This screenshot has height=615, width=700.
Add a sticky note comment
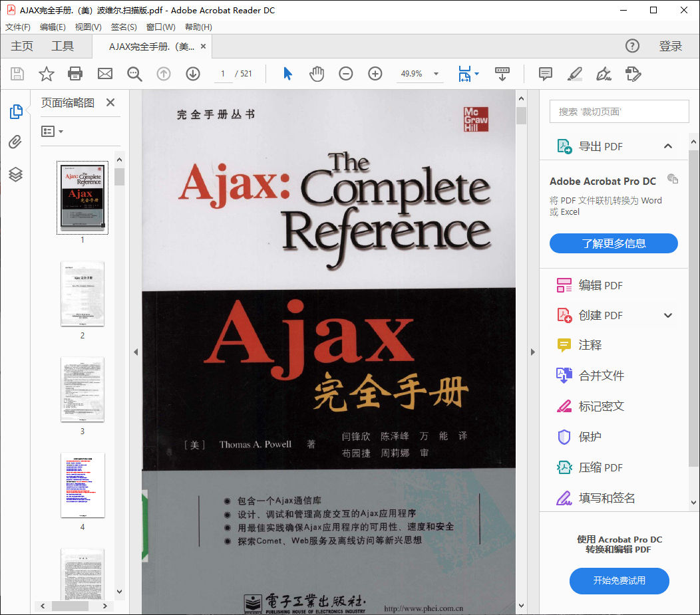pos(545,74)
